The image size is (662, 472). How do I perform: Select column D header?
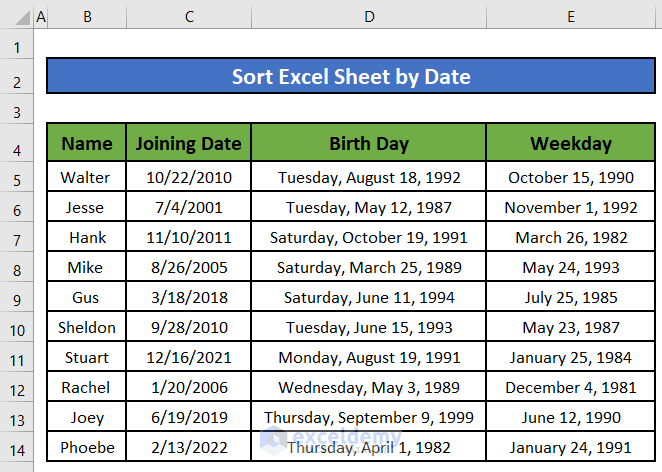coord(369,18)
